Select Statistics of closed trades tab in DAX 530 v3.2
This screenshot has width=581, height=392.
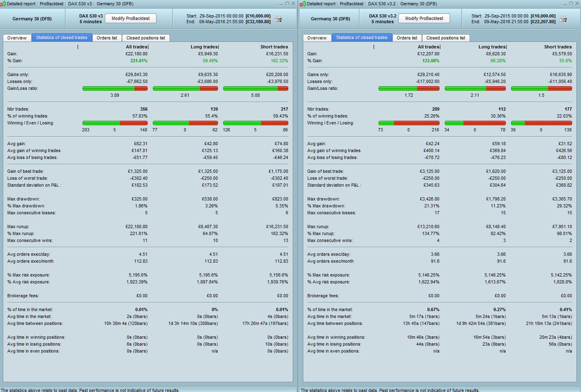[362, 37]
